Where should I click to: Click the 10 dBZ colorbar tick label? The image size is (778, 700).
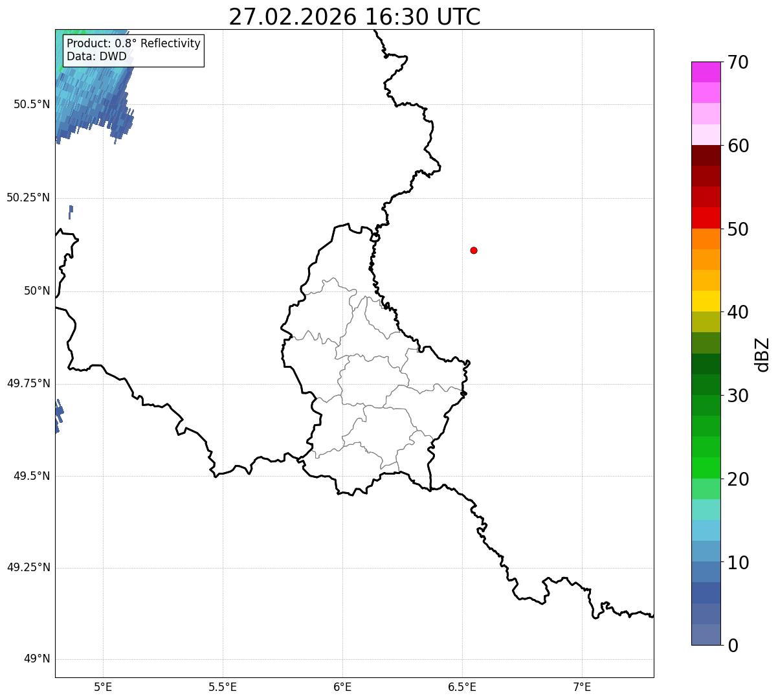point(738,563)
